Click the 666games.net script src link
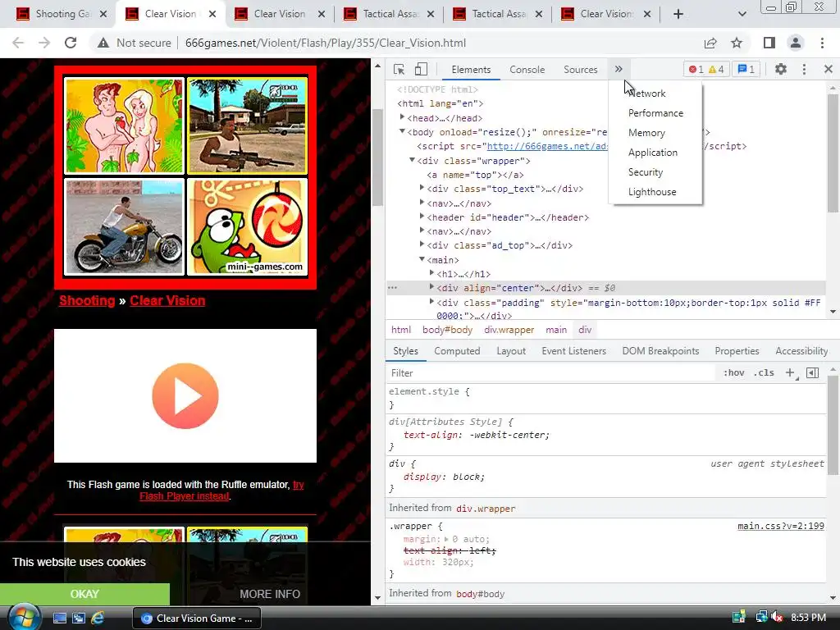The width and height of the screenshot is (840, 630). coord(547,146)
